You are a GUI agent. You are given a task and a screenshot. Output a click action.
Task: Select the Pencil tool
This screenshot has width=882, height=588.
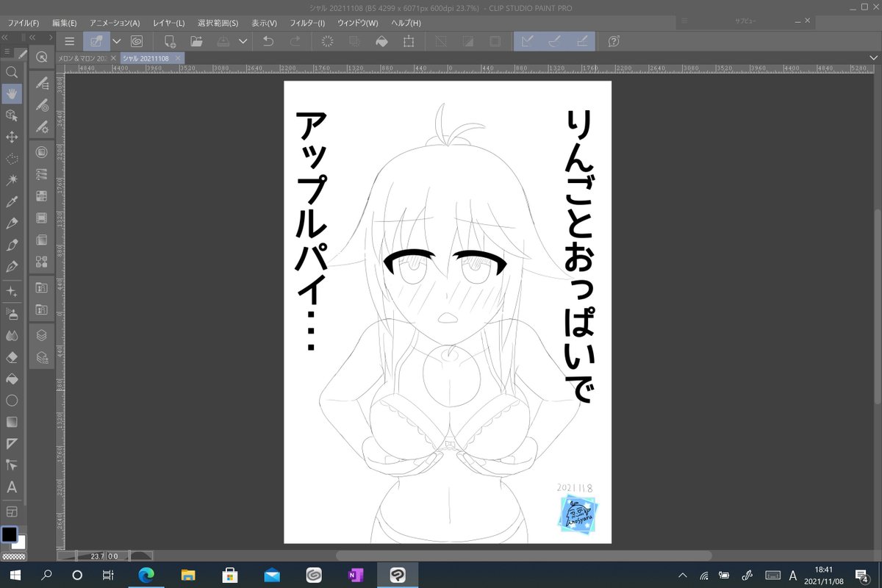(12, 245)
